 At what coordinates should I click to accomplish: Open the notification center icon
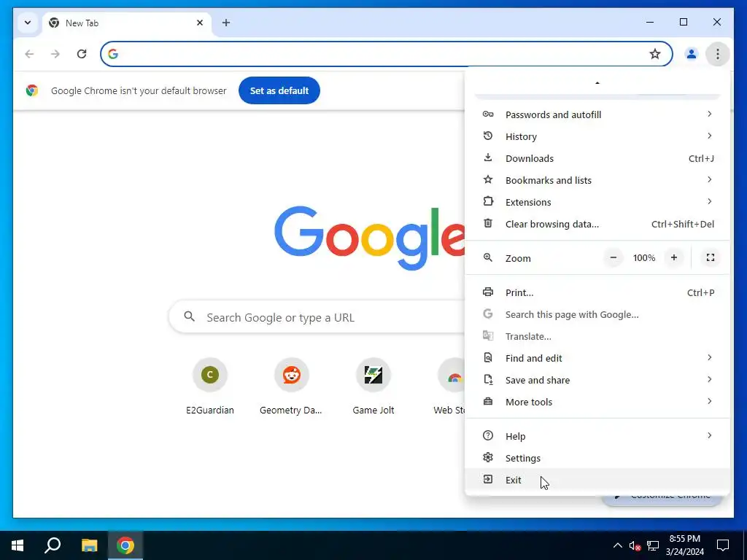pos(723,545)
